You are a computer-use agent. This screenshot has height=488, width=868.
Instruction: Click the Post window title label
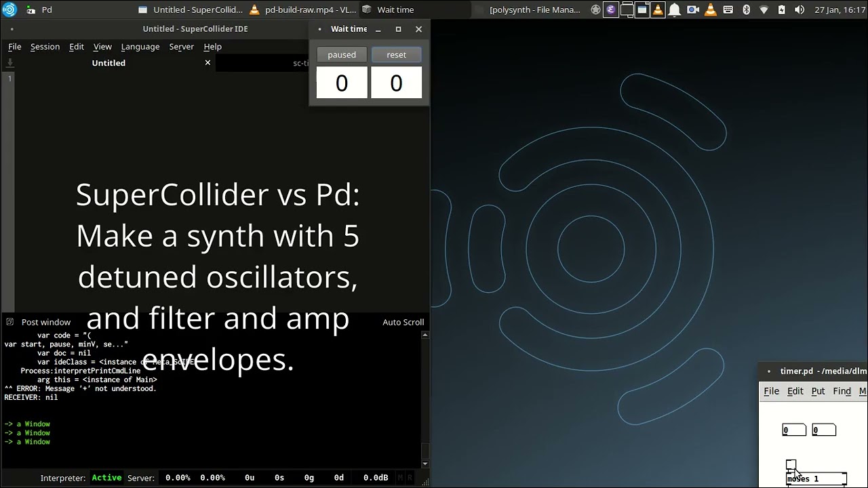pos(45,322)
